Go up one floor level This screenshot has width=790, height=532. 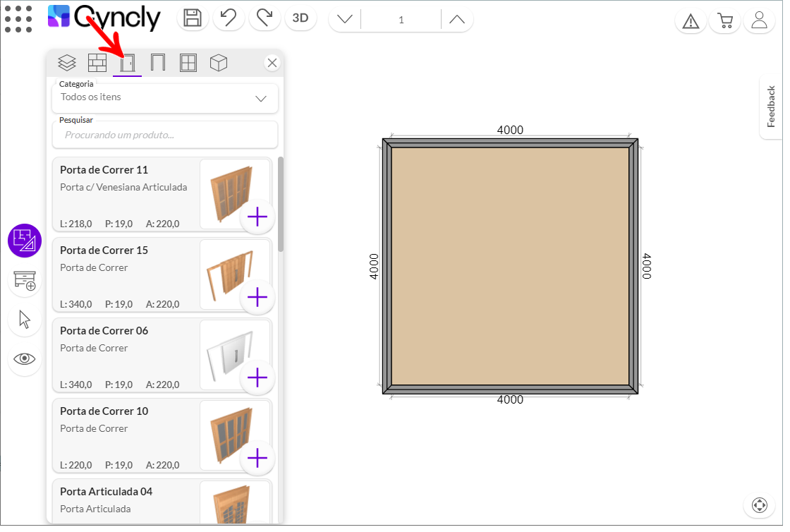457,20
